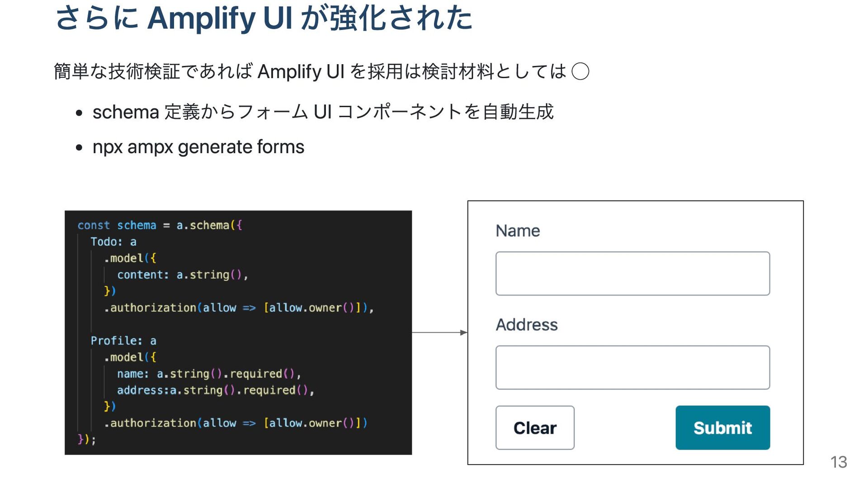Click the sentence starting with '簡単な技術検証であれば'
Screen dimensions: 868x488
321,71
